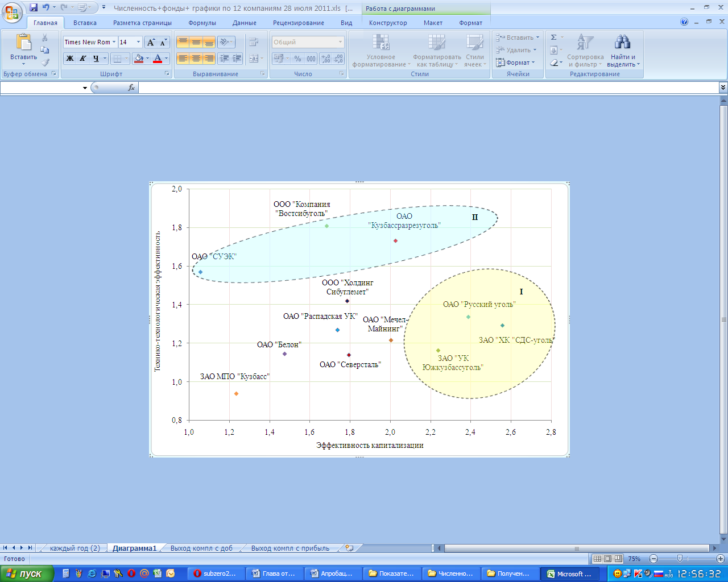728x582 pixels.
Task: Open the font name dropdown
Action: [114, 42]
